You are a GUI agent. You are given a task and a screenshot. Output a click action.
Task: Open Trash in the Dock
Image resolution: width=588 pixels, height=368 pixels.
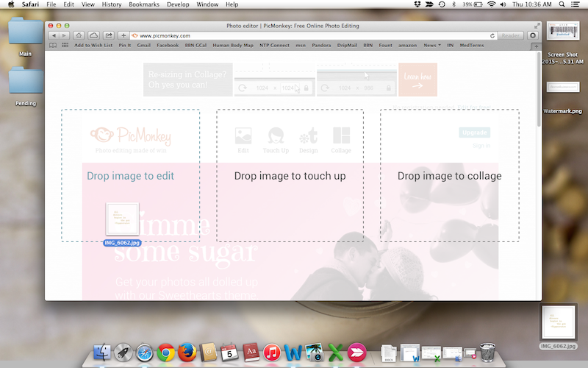[x=487, y=353]
